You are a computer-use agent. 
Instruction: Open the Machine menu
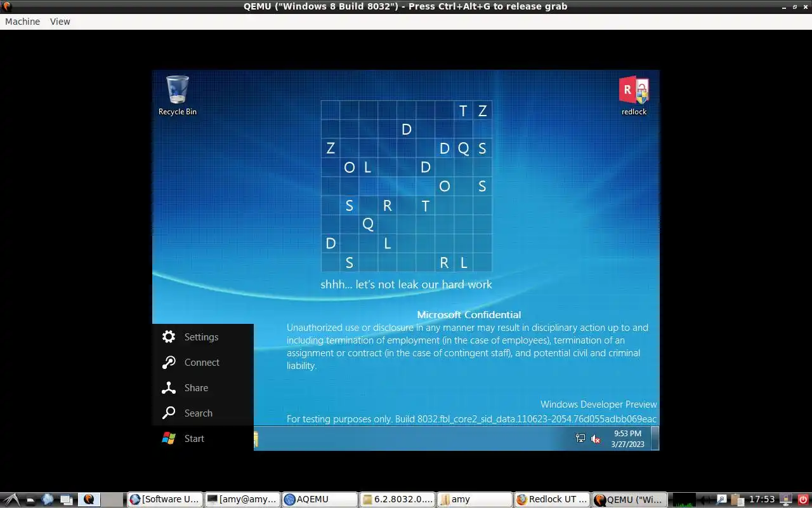click(x=22, y=22)
